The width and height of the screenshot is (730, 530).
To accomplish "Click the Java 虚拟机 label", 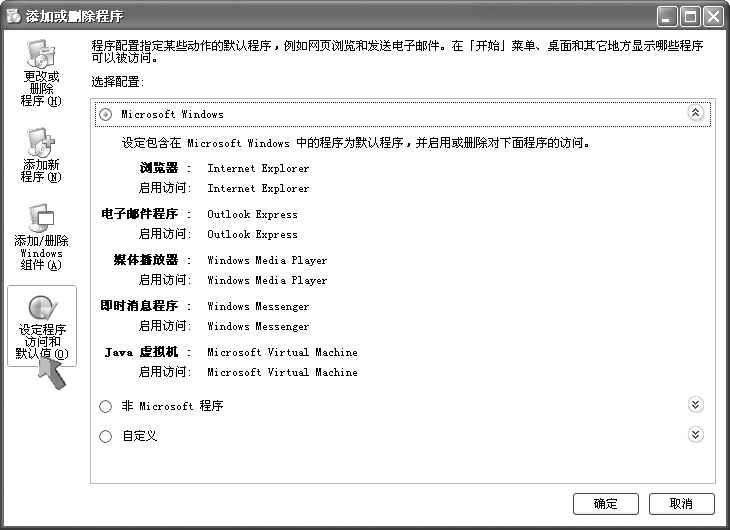I will click(142, 352).
